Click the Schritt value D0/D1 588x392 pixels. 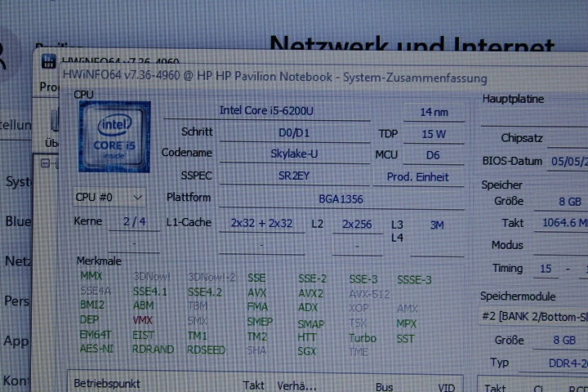coord(294,133)
